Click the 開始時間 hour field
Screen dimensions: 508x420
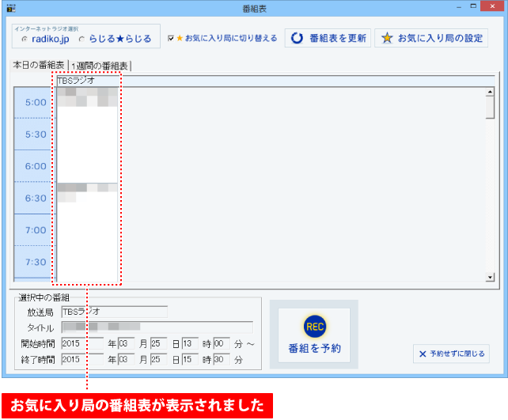(190, 343)
